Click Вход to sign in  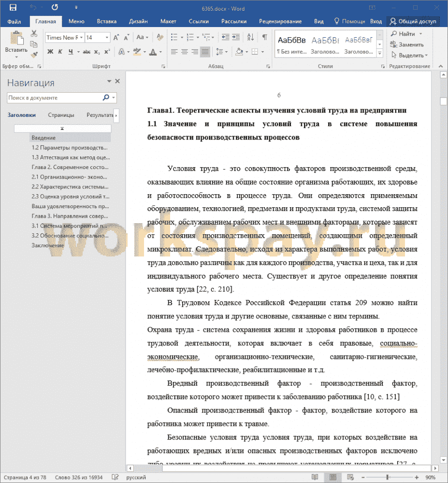[376, 21]
